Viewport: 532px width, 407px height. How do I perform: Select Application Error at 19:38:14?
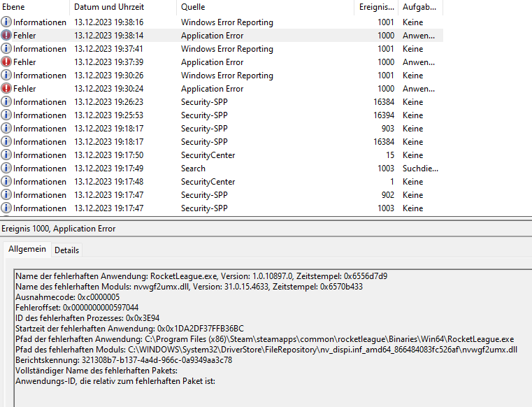(212, 35)
